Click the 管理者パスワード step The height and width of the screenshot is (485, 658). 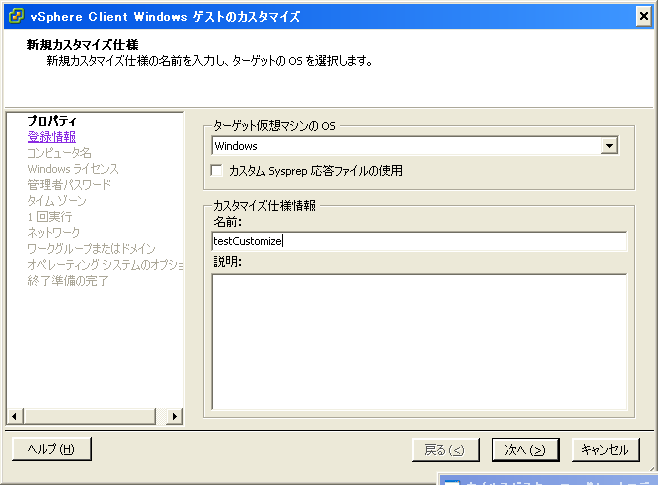(x=69, y=185)
